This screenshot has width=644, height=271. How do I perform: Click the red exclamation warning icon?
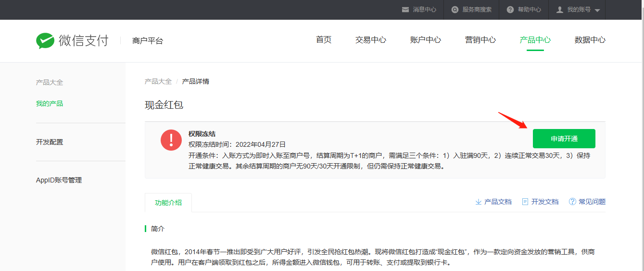171,140
